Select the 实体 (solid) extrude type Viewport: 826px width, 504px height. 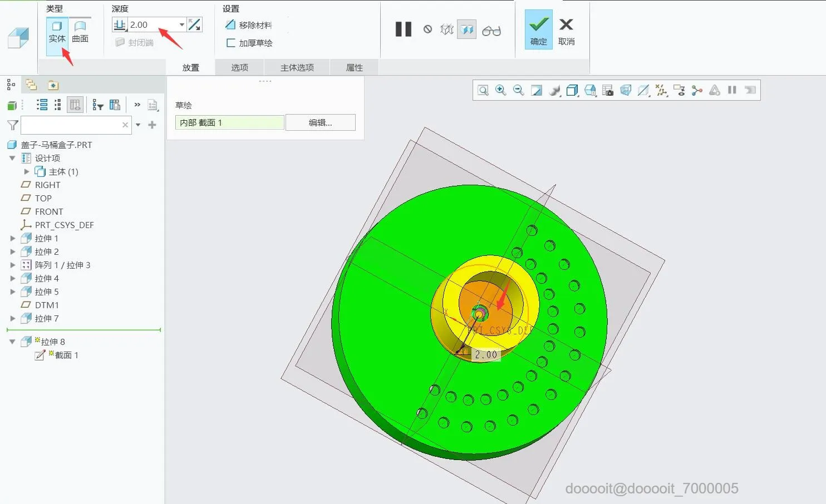57,32
